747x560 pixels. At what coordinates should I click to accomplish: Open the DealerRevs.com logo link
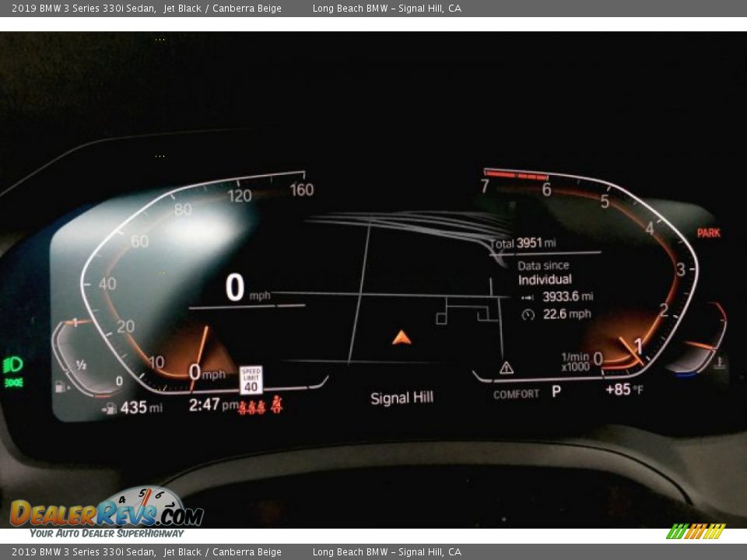point(107,513)
